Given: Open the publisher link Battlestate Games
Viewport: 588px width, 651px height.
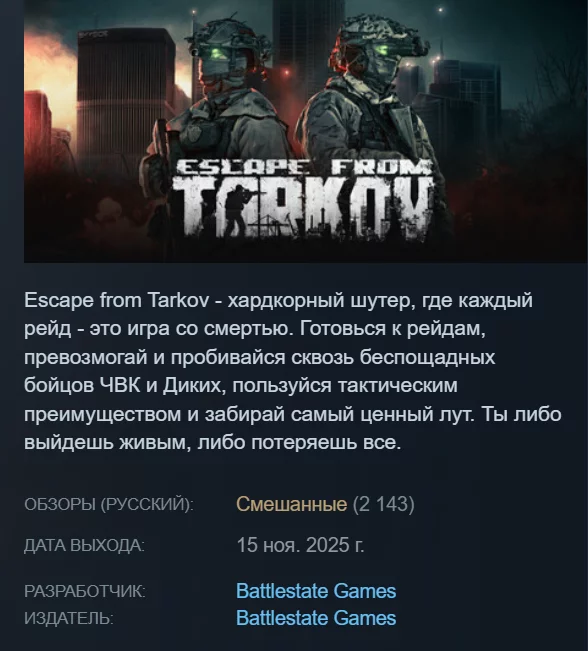Looking at the screenshot, I should click(316, 618).
